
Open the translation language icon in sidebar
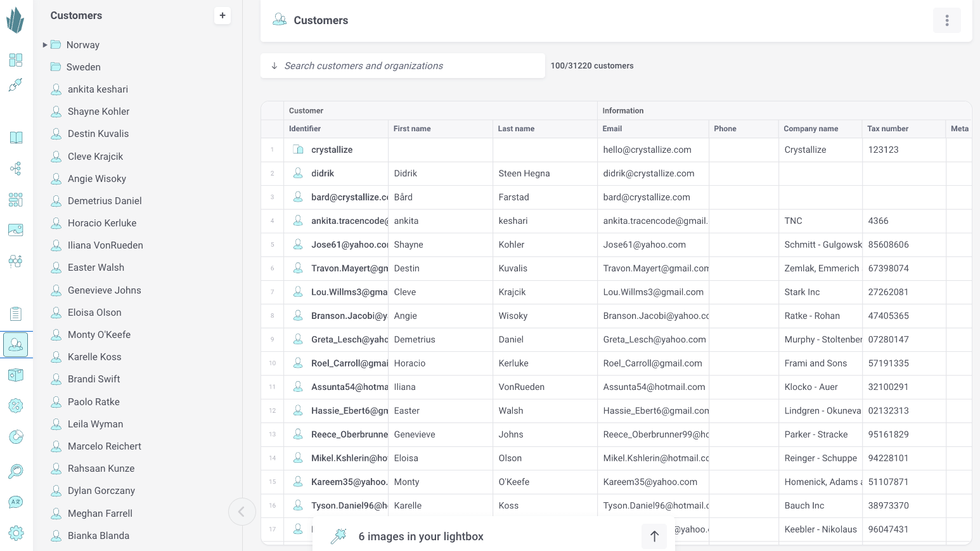pyautogui.click(x=16, y=502)
